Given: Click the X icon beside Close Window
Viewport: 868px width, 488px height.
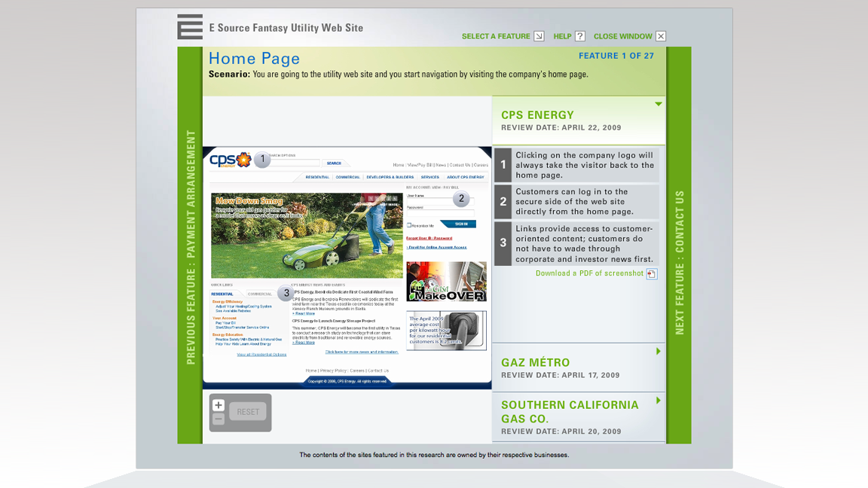Looking at the screenshot, I should [x=660, y=36].
